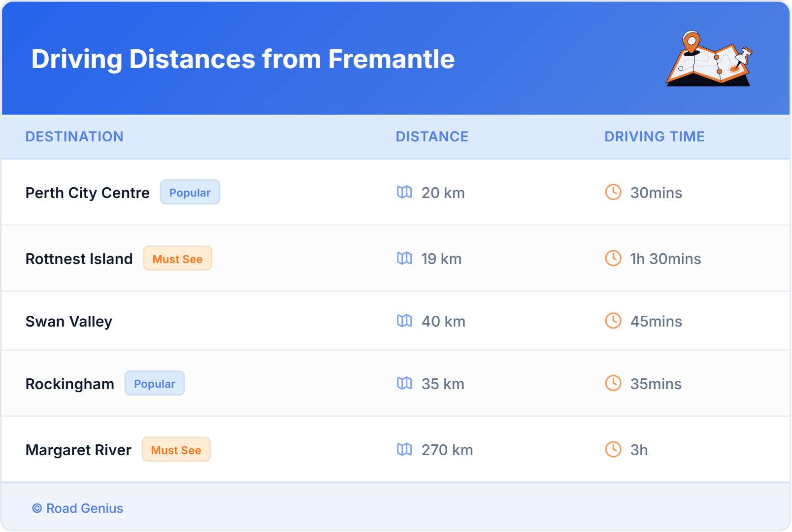792x532 pixels.
Task: Select the clock icon next to 30mins
Action: [613, 193]
